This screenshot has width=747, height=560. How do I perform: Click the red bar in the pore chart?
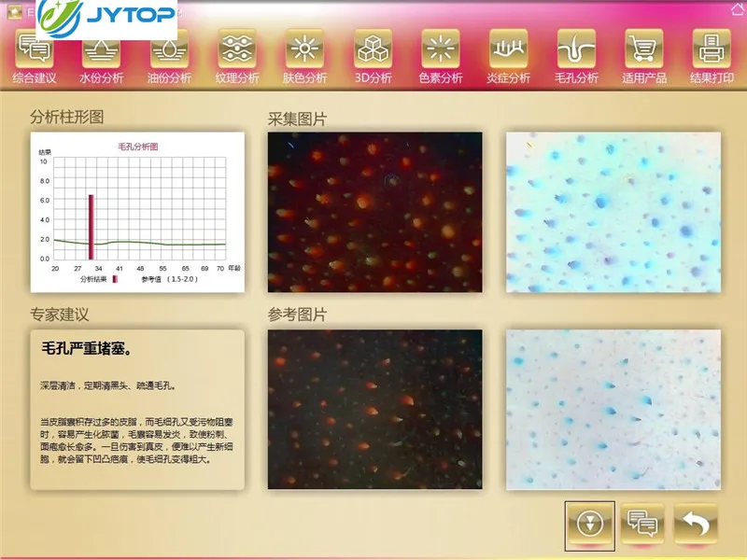click(x=91, y=227)
